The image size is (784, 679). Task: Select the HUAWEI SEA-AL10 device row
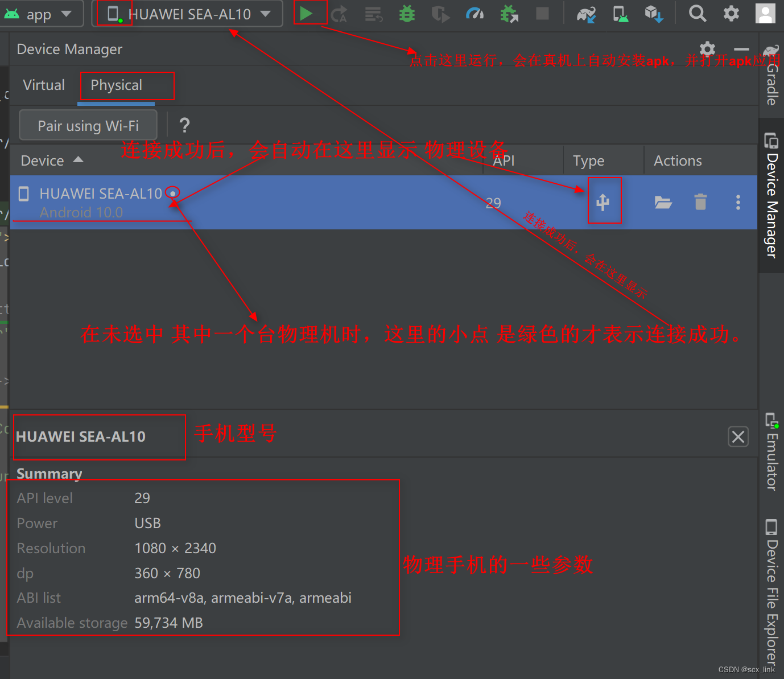(x=384, y=202)
